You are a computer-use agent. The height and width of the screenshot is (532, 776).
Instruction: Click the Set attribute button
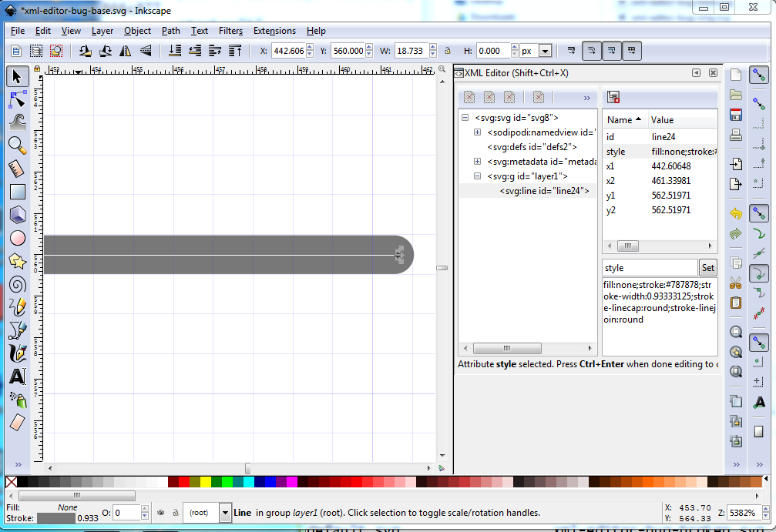708,268
